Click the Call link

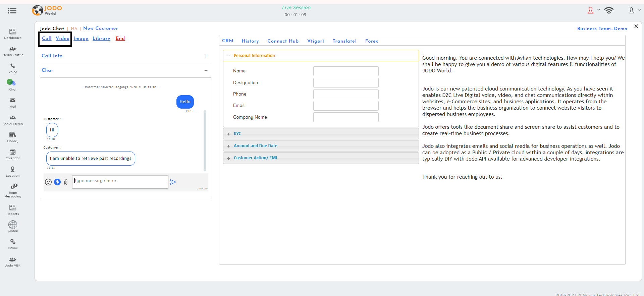click(x=47, y=38)
